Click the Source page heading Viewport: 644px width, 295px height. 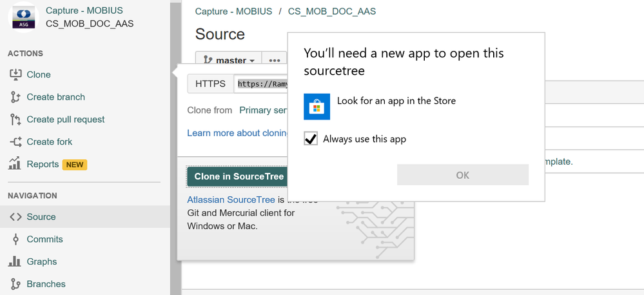220,34
